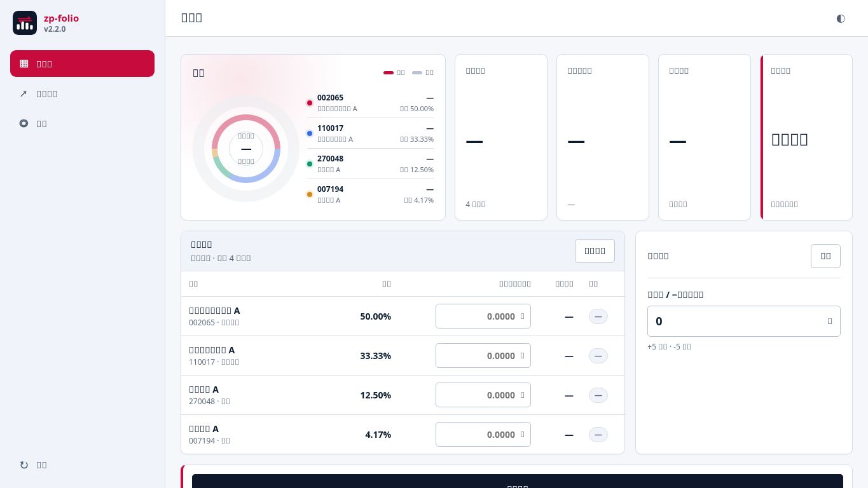Focus the 0.0000 input in the 110017 table row
The image size is (868, 488).
pyautogui.click(x=483, y=356)
